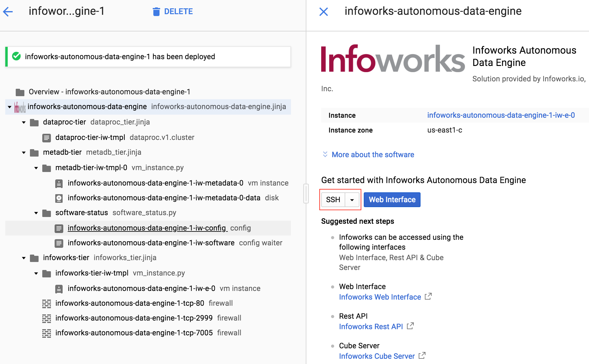Click the Web Interface button
The height and width of the screenshot is (364, 589).
pos(392,200)
